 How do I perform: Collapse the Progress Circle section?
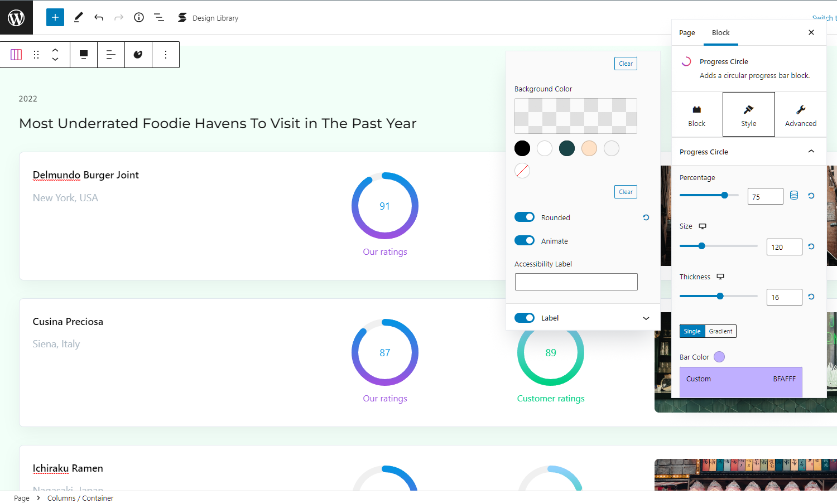pyautogui.click(x=811, y=152)
